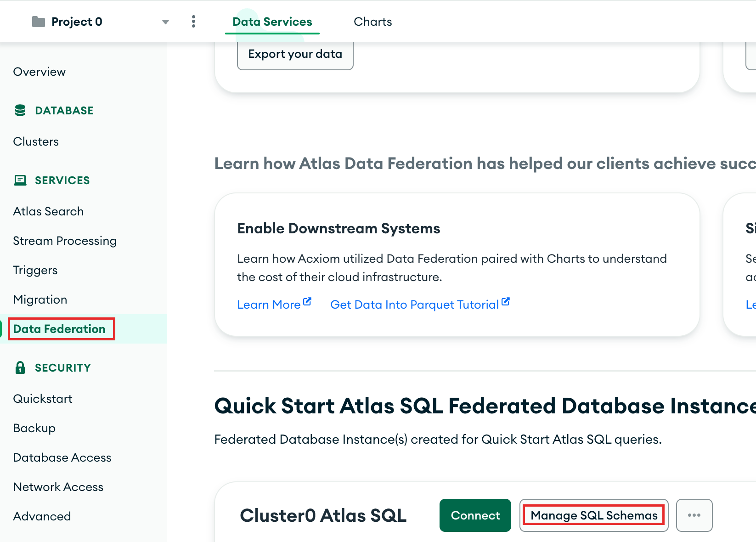The image size is (756, 542).
Task: Click the Cluster0 Atlas SQL instance name
Action: (x=323, y=515)
